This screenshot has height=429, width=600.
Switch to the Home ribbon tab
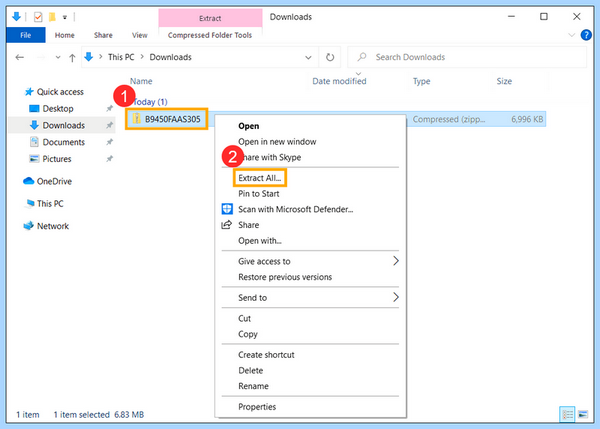click(x=64, y=35)
